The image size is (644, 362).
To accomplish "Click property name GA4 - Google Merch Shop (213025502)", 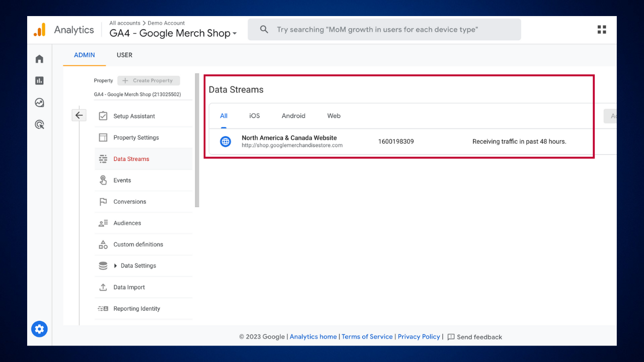I will 137,95.
